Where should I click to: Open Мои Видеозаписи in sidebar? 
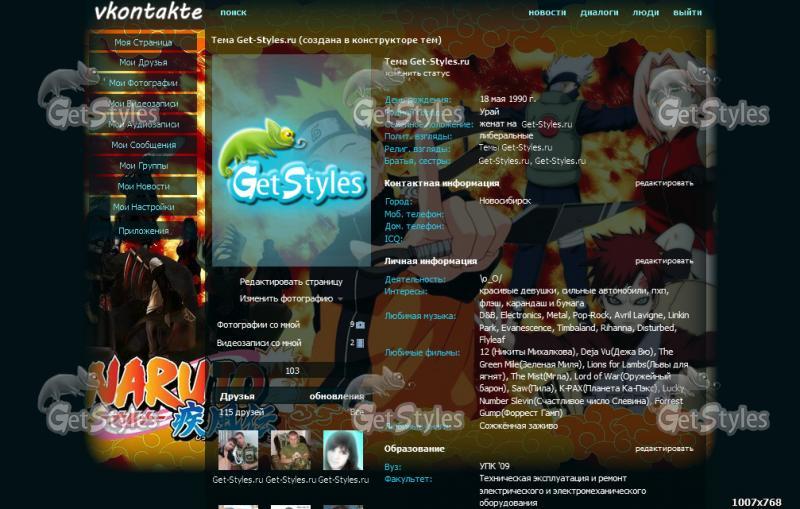point(143,104)
